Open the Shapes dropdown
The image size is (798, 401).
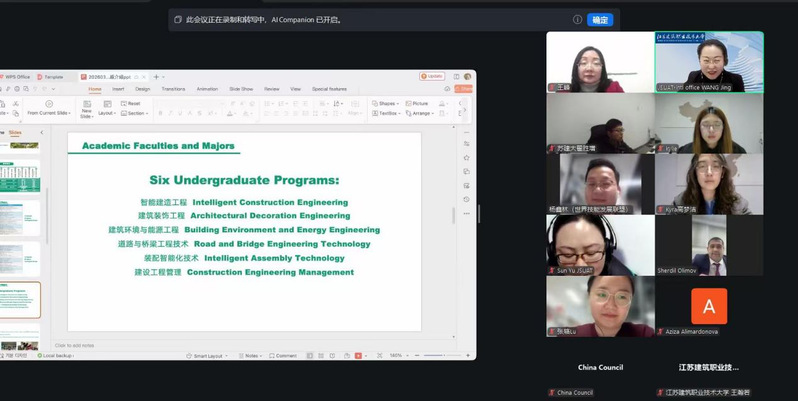(386, 103)
